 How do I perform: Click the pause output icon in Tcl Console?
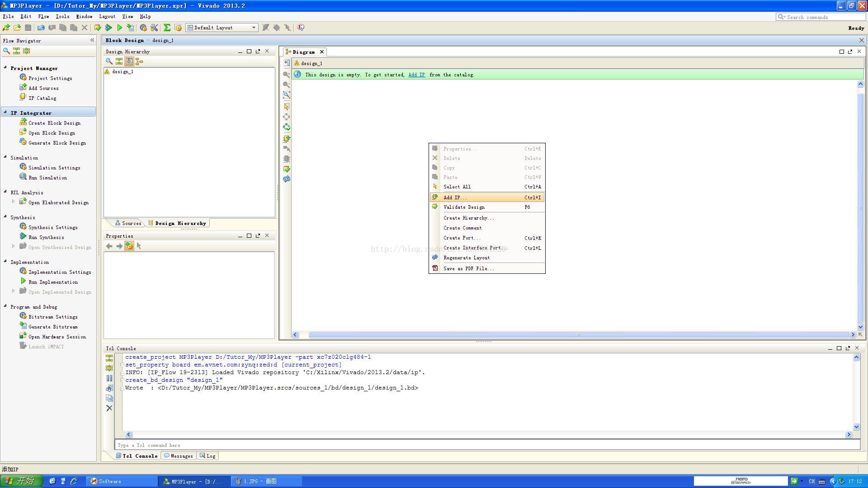109,378
